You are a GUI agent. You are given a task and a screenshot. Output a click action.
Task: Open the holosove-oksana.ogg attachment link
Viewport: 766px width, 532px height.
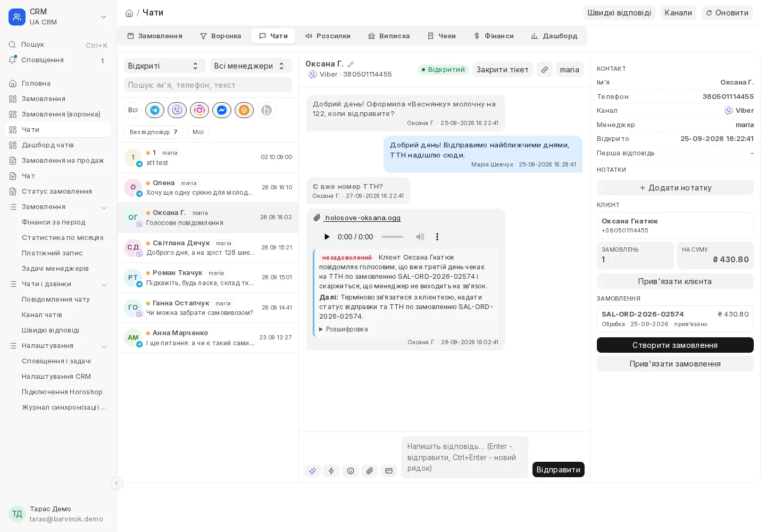point(362,218)
